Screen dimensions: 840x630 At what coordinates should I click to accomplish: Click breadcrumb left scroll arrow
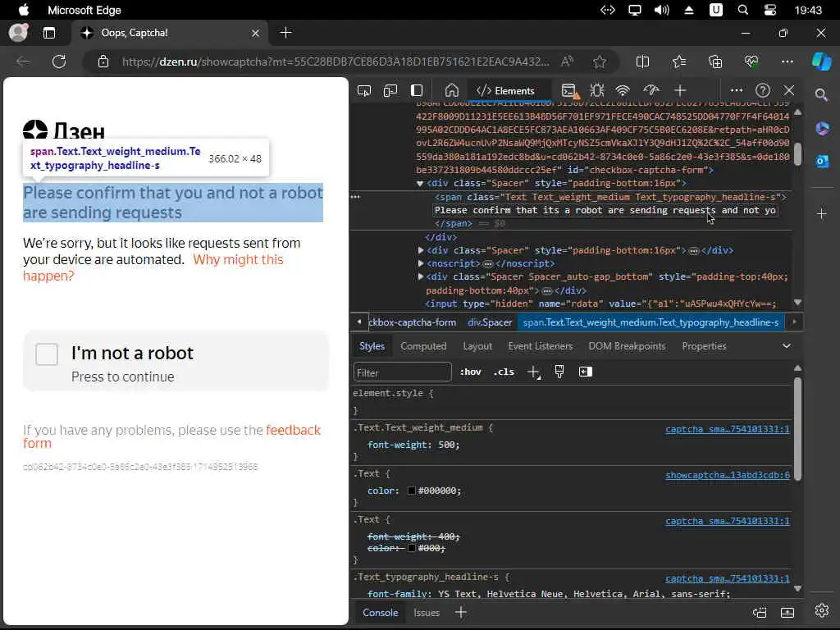coord(359,322)
